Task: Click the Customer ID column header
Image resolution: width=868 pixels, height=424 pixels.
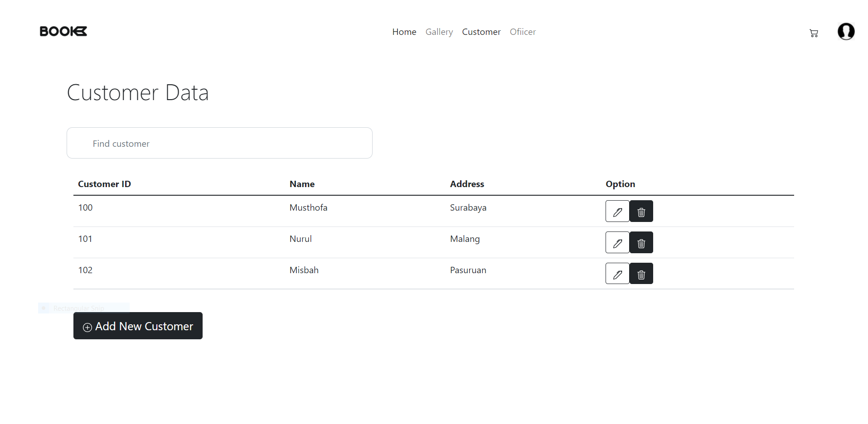Action: 104,184
